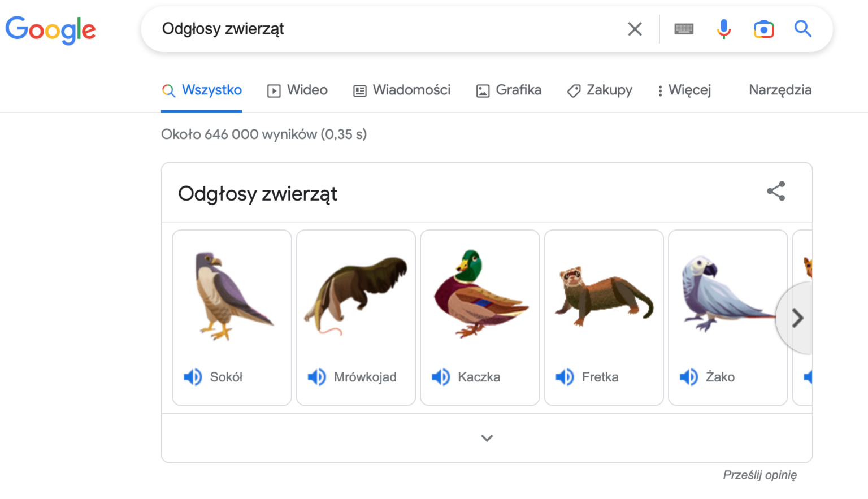Open the Narzędzia options
Viewport: 868px width, 499px height.
[780, 90]
